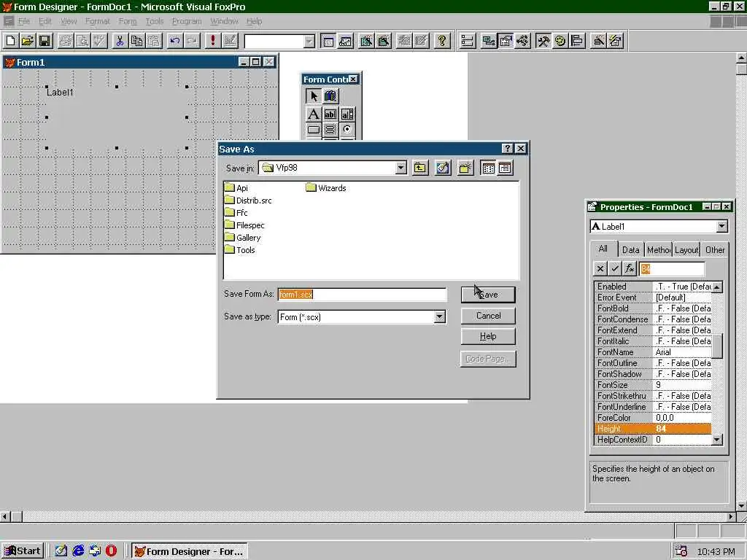Select the pointer tool in Form Controls

313,96
